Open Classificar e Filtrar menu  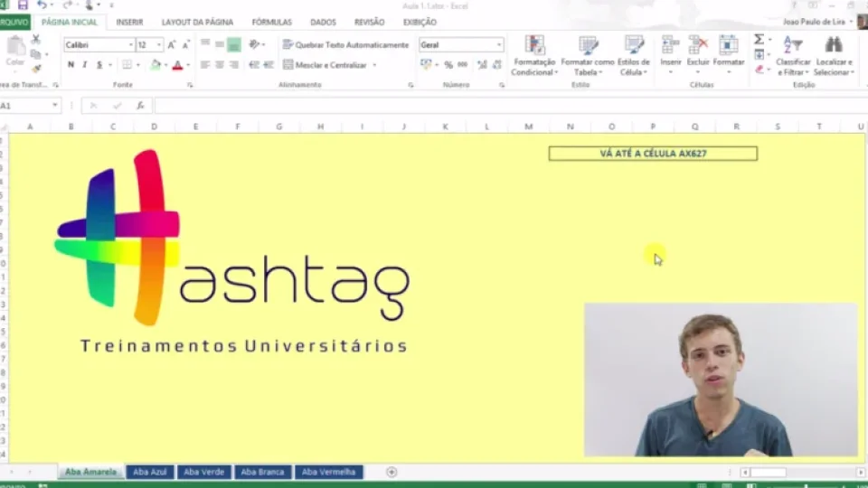click(793, 55)
